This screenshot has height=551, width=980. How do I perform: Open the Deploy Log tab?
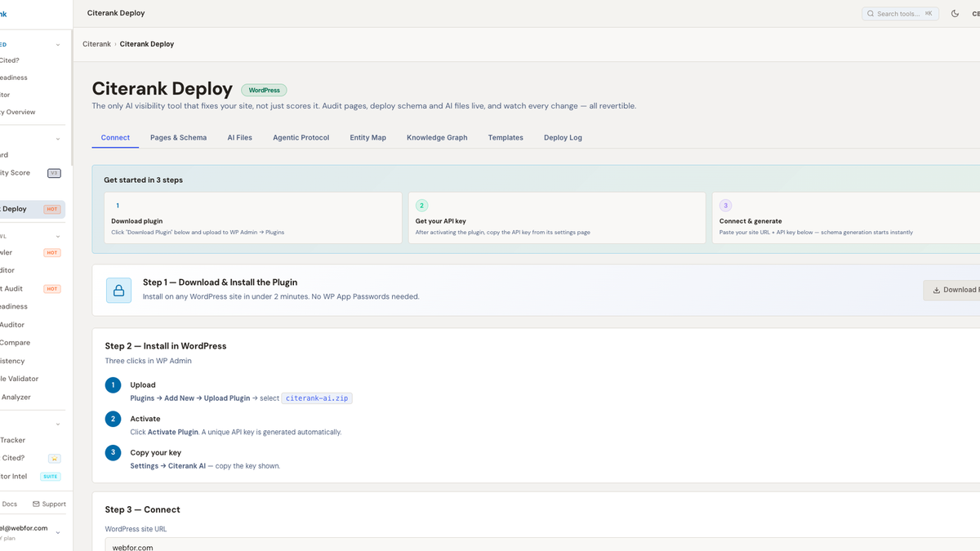pyautogui.click(x=563, y=137)
